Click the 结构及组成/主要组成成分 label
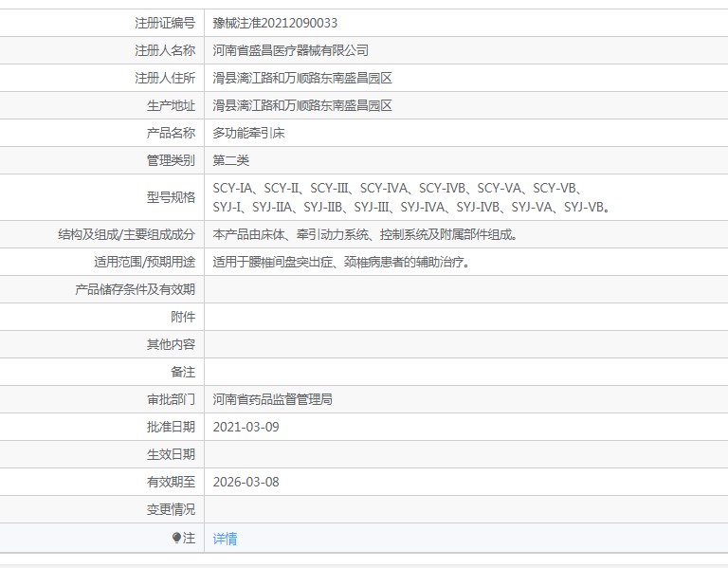Screen dimensions: 728x568 point(126,234)
